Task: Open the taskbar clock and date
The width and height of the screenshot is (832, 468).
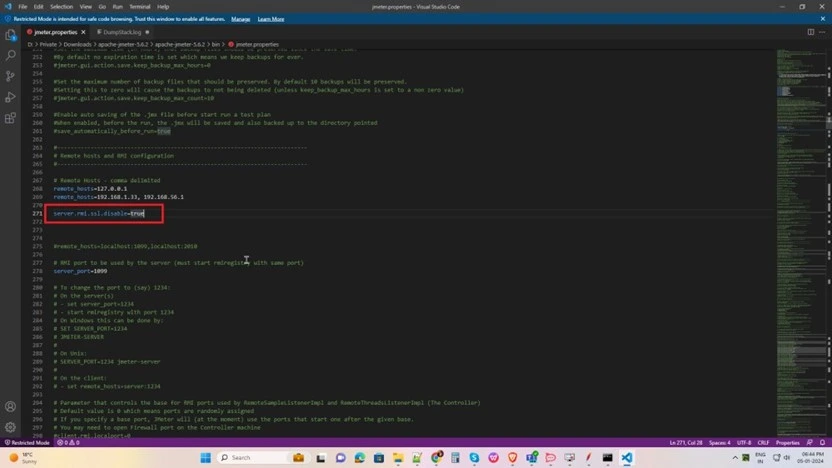Action: pyautogui.click(x=812, y=458)
